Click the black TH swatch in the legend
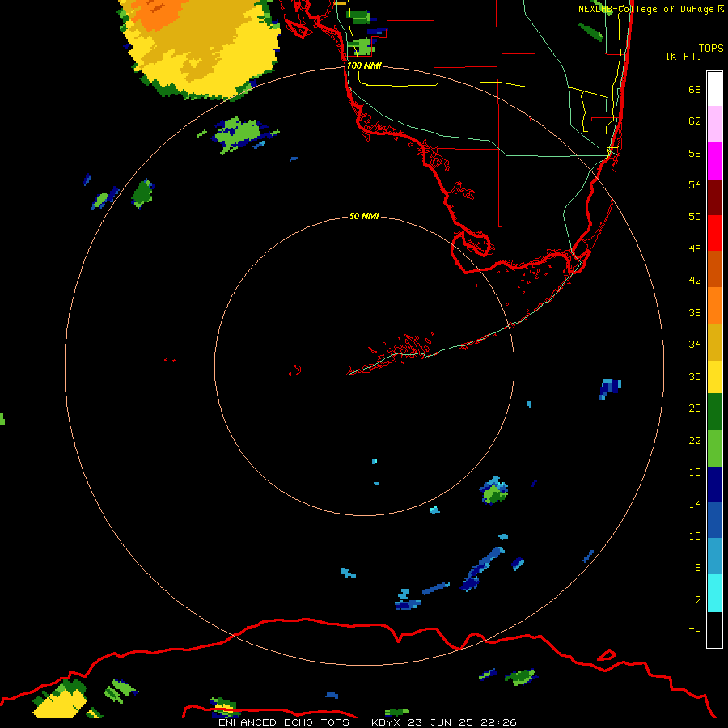The height and width of the screenshot is (728, 728). 714,629
